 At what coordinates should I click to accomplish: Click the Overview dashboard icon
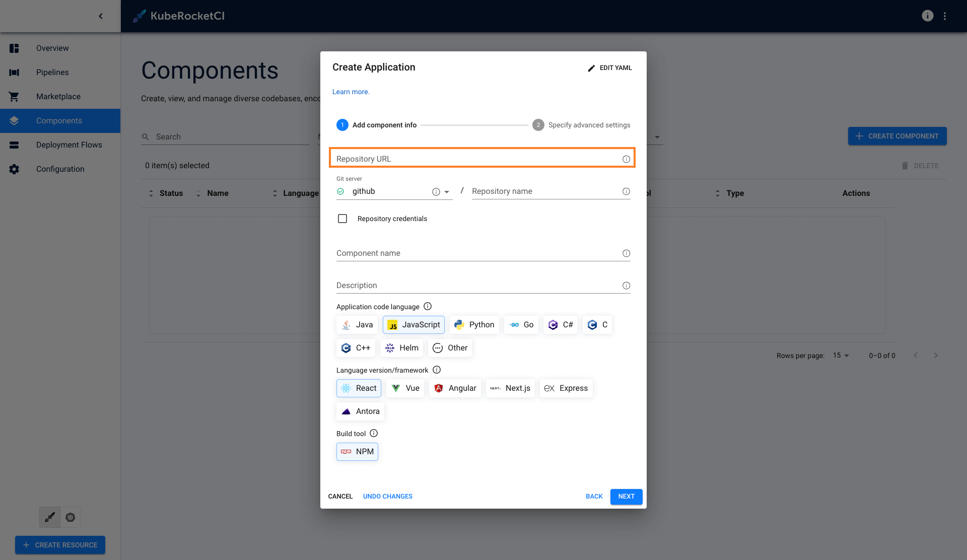[14, 48]
